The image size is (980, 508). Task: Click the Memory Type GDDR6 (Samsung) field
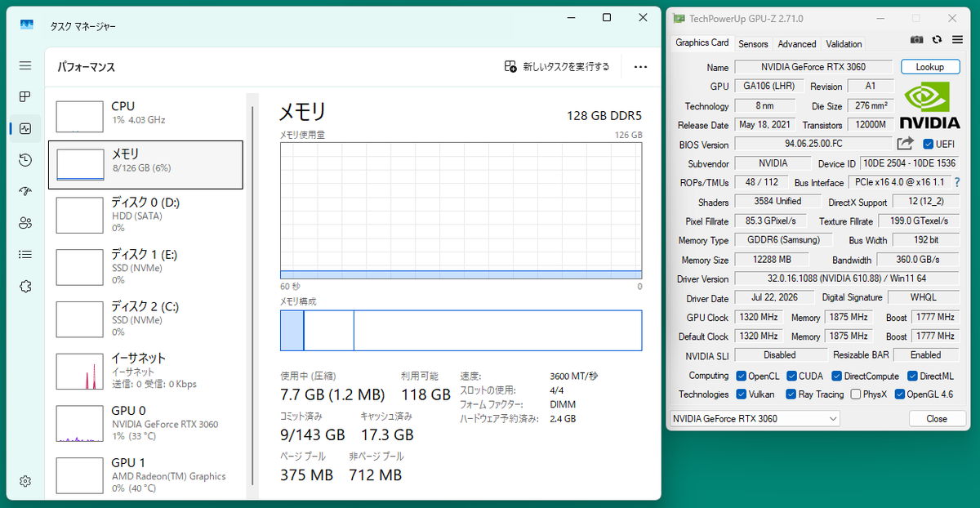pos(783,241)
